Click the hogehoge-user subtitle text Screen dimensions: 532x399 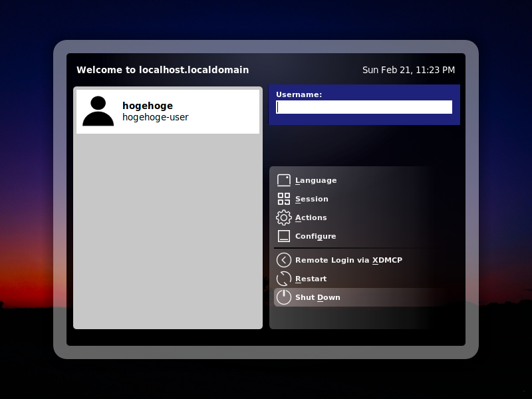pos(156,117)
